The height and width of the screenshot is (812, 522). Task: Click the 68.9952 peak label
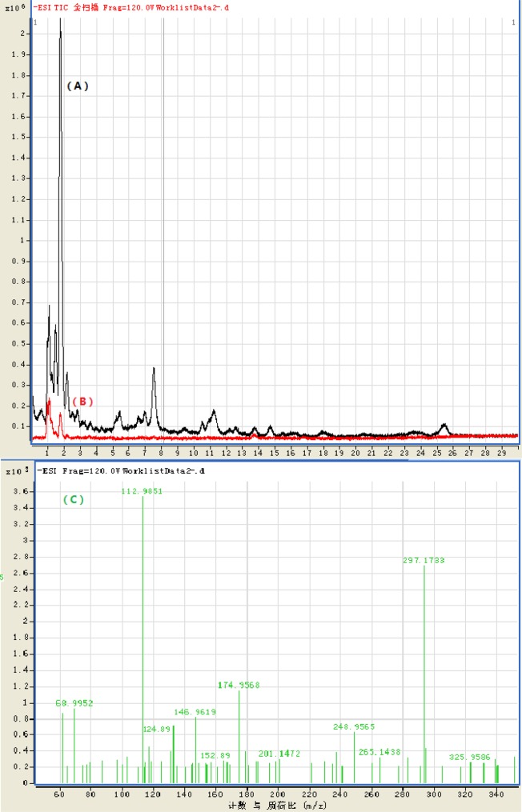[74, 703]
